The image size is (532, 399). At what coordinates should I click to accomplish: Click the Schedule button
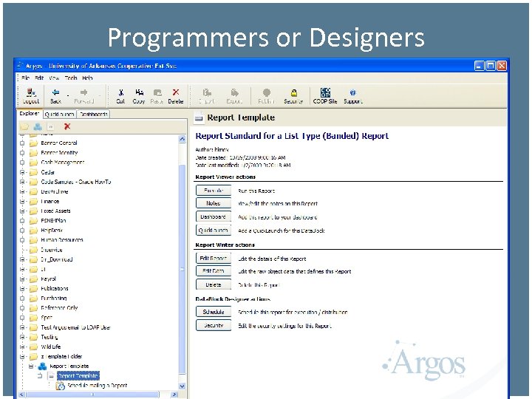coord(214,312)
